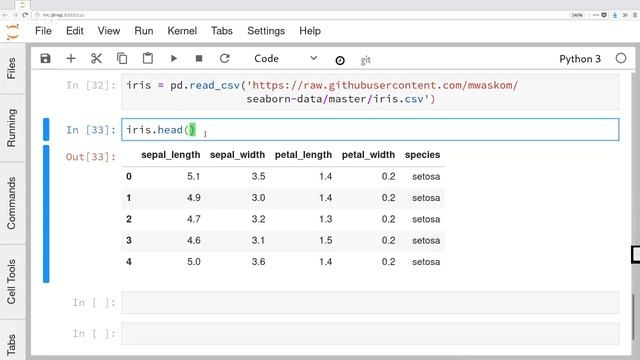This screenshot has height=360, width=640.
Task: Click the first empty code cell
Action: tap(370, 302)
